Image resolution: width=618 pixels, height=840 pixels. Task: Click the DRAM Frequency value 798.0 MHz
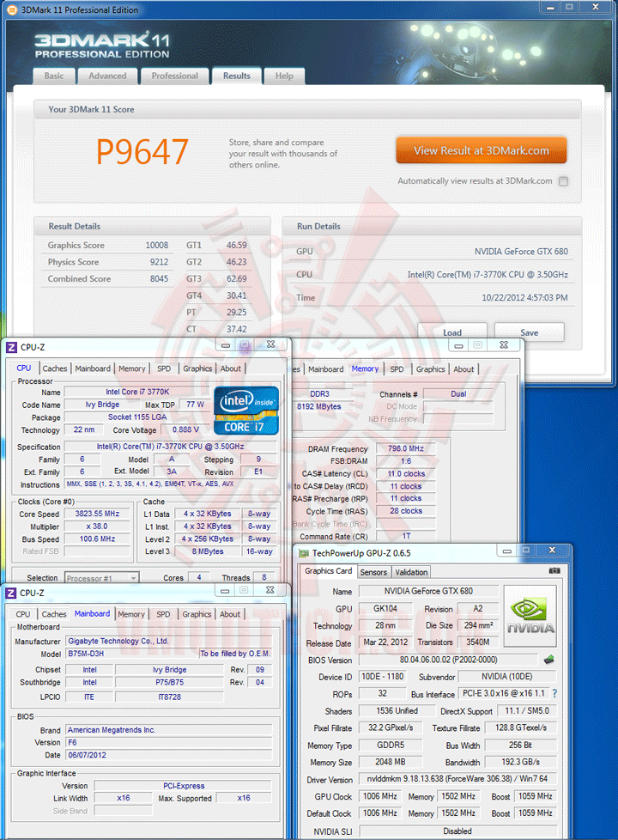pos(405,448)
